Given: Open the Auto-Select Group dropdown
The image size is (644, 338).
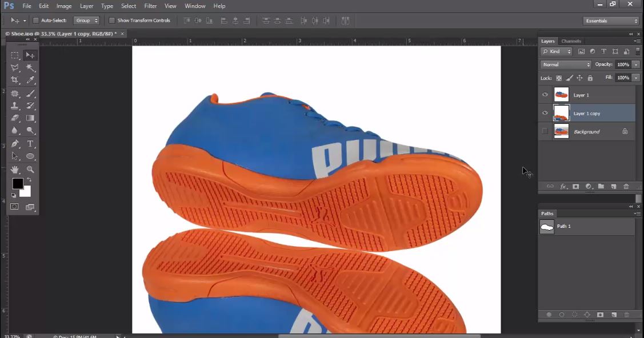Looking at the screenshot, I should point(87,21).
